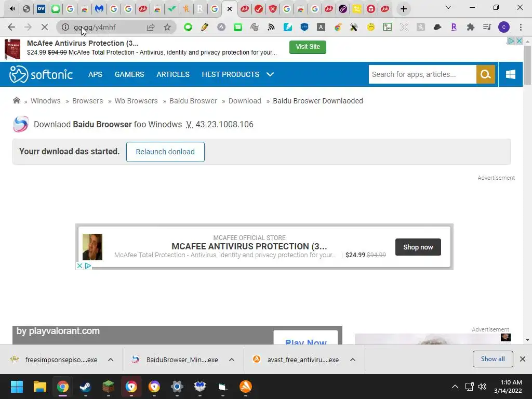Open Settings gear in taskbar
532x399 pixels.
177,387
